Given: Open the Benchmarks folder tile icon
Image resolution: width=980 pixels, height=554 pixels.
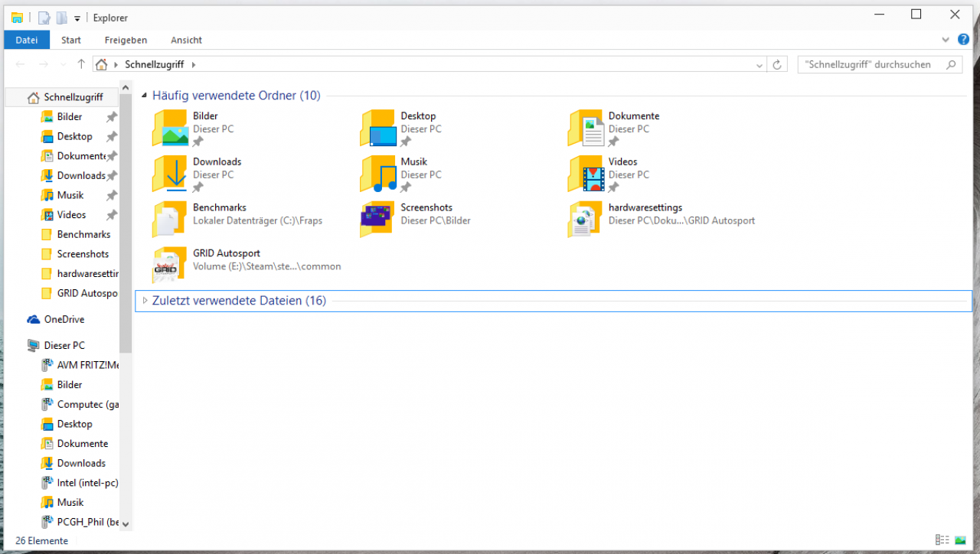Looking at the screenshot, I should 170,220.
